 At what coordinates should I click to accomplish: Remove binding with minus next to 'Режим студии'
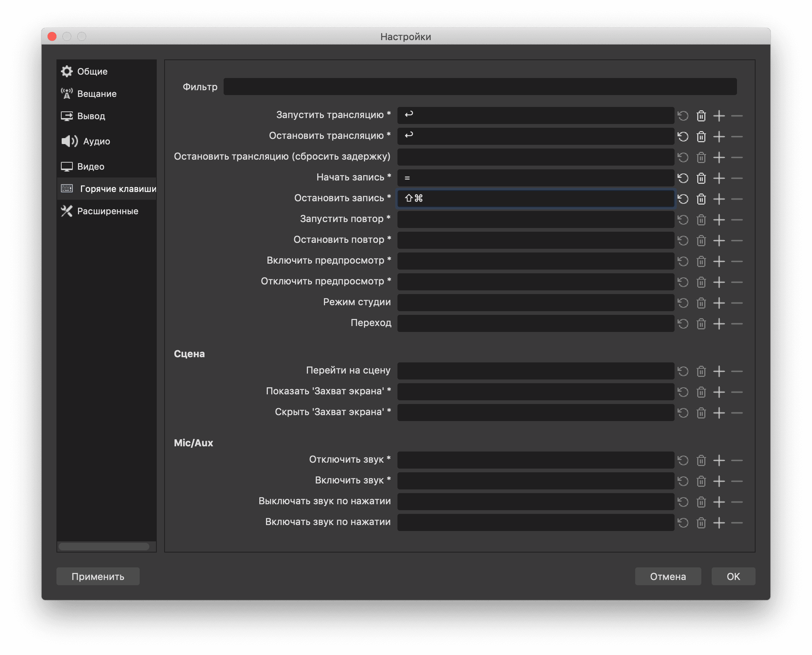click(737, 303)
